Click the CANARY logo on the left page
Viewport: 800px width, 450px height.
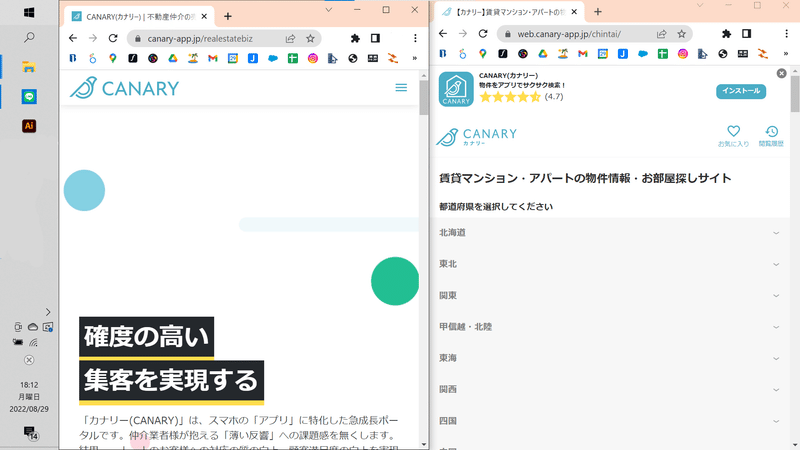pos(124,88)
